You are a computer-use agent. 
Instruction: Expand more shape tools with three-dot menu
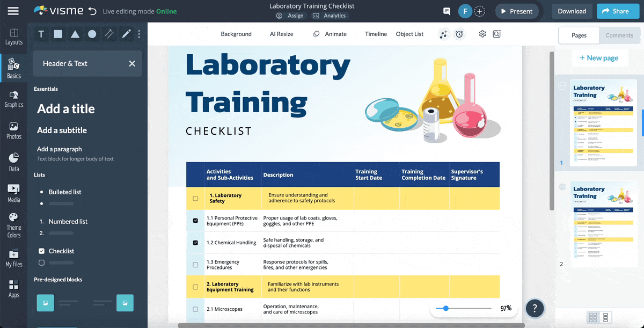(x=138, y=34)
